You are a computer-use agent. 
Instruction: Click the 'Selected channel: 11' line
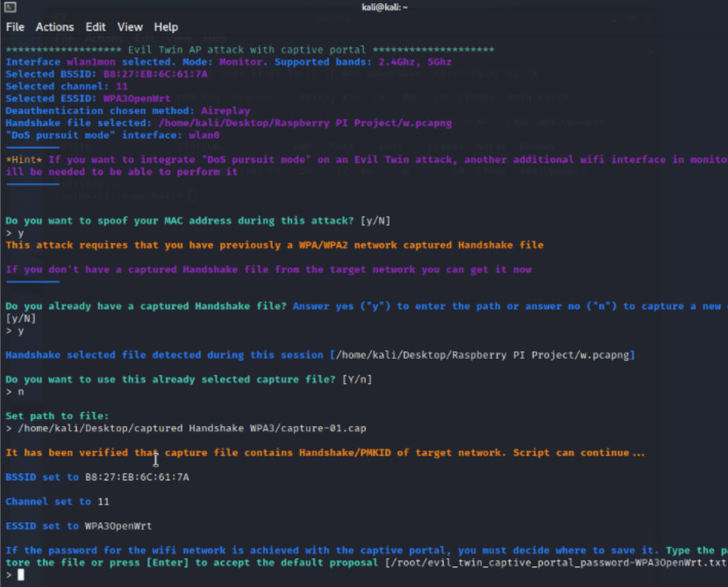(x=66, y=86)
